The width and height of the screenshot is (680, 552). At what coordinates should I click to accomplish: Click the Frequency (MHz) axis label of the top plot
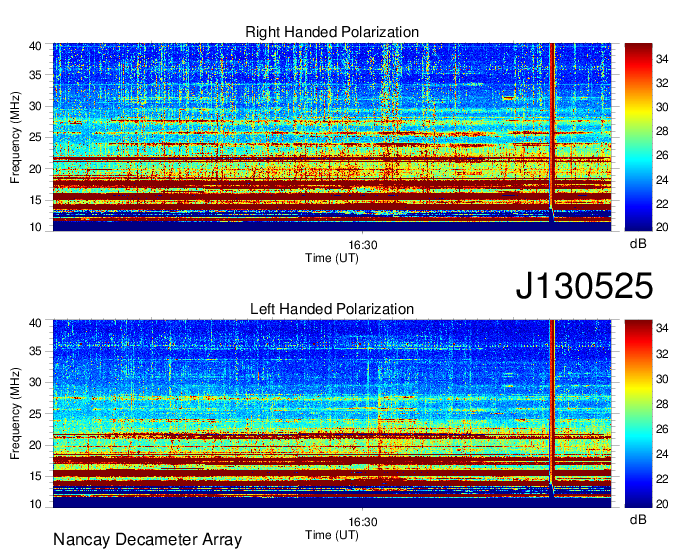15,137
